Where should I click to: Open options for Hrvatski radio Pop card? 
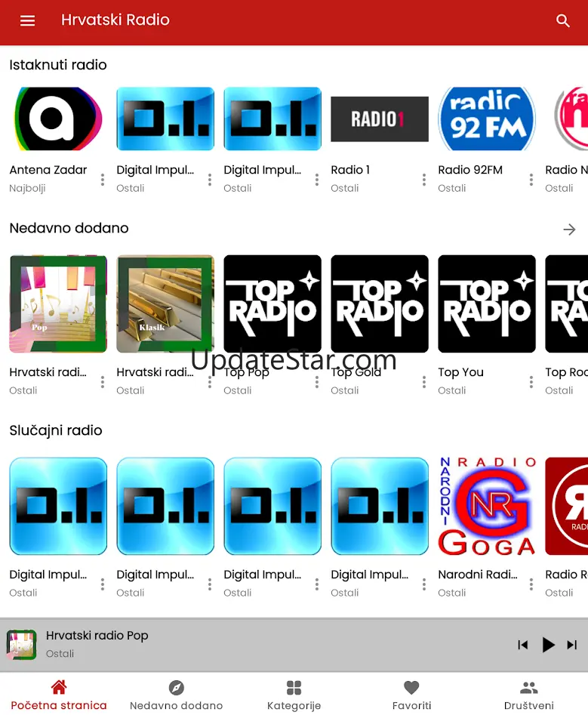click(x=103, y=382)
